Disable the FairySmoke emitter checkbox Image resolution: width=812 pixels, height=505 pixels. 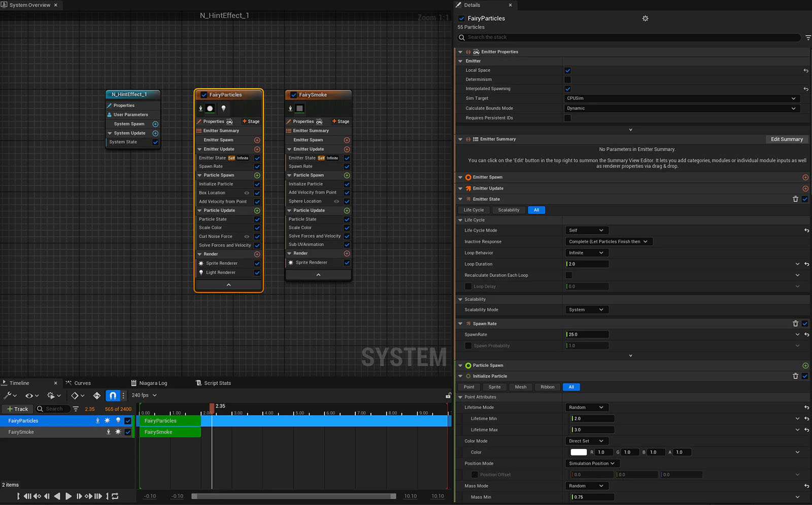click(x=293, y=95)
